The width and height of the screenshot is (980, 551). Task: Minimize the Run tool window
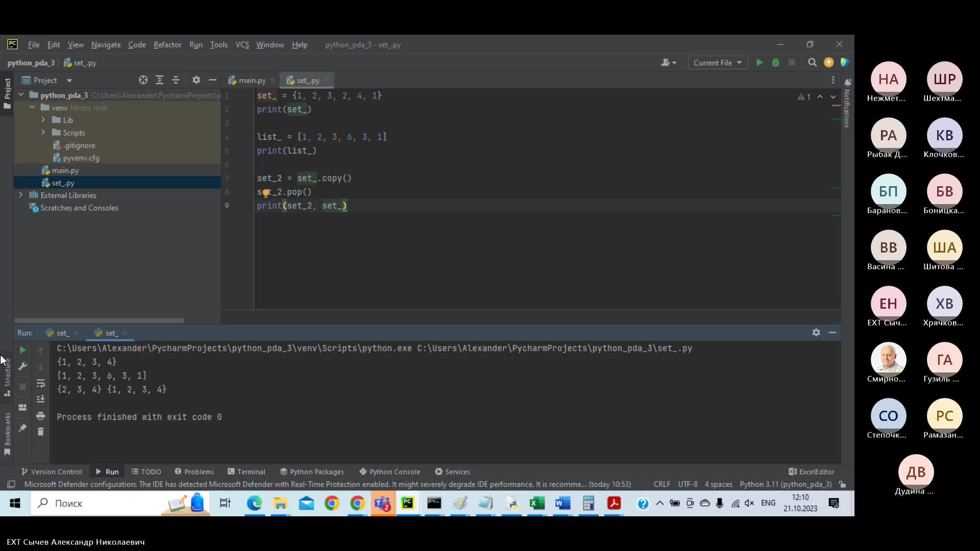point(832,332)
